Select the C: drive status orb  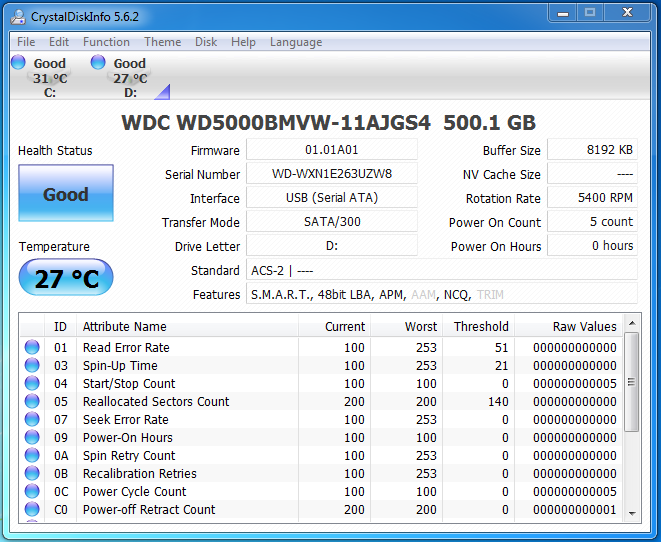point(18,63)
